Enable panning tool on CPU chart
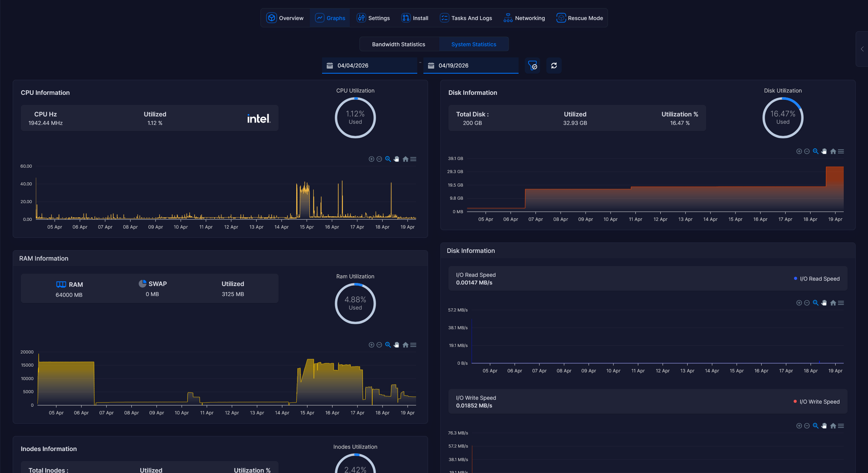Viewport: 868px width, 473px height. (396, 159)
